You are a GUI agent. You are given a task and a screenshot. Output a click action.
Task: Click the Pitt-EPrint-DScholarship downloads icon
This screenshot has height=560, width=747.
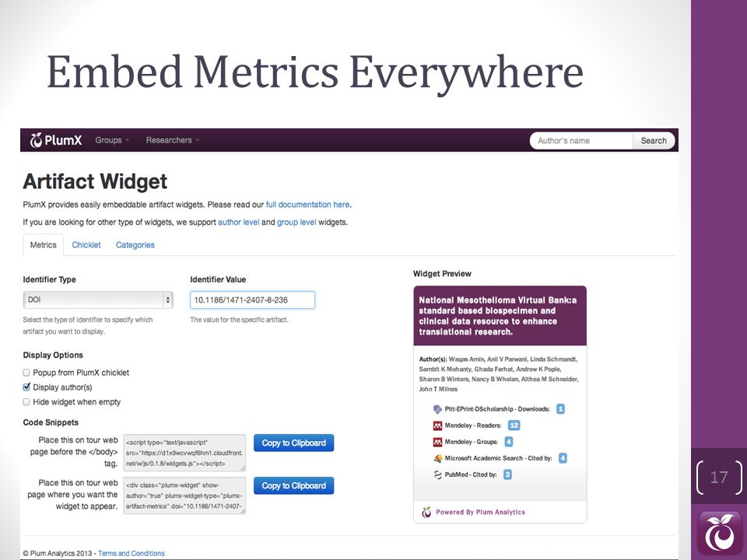437,409
